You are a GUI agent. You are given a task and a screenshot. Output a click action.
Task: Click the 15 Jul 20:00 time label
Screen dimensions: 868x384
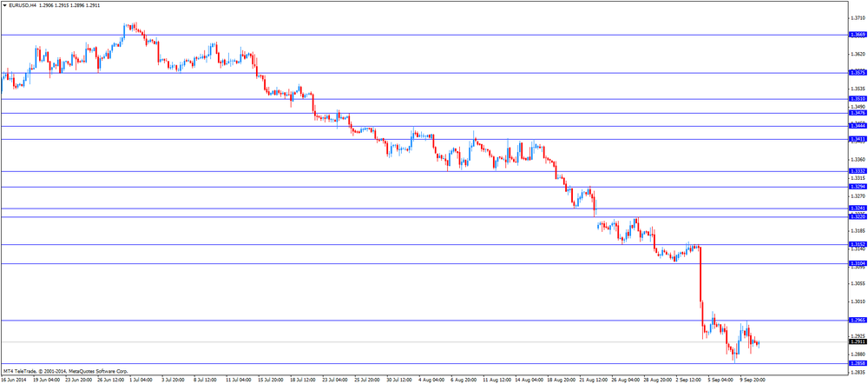(x=271, y=381)
